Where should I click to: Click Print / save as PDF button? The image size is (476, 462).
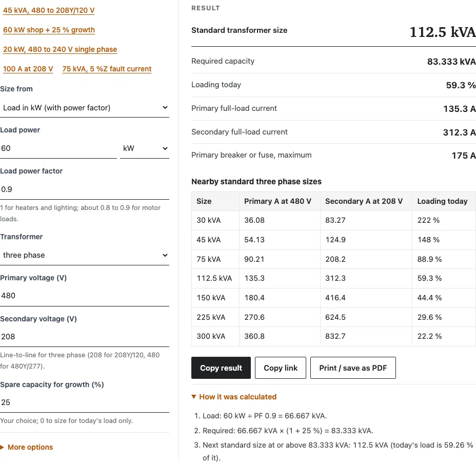point(353,368)
